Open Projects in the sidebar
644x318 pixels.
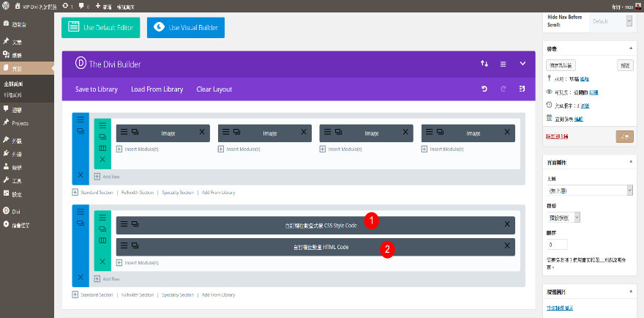point(20,123)
